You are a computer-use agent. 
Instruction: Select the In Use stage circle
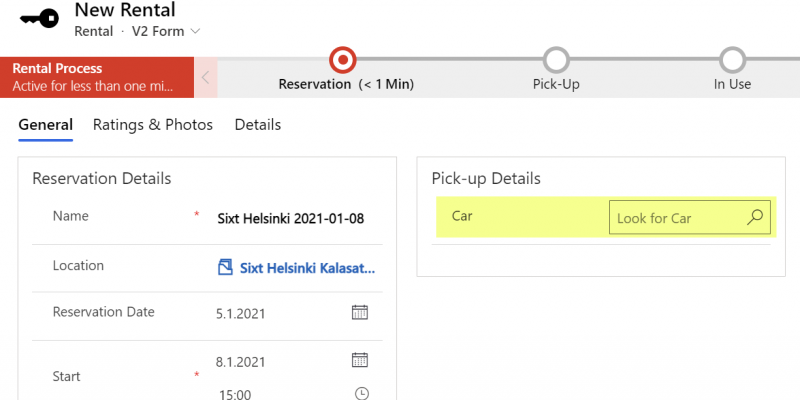733,60
